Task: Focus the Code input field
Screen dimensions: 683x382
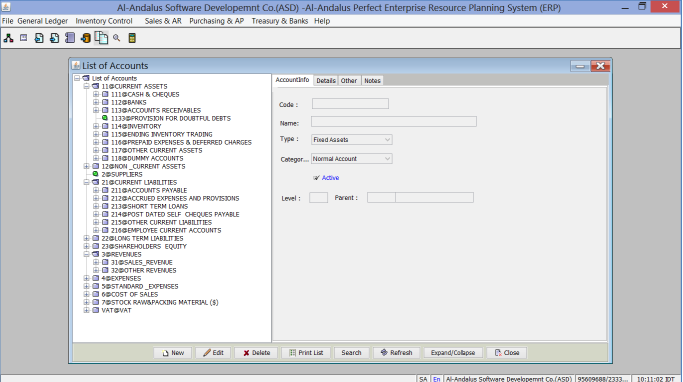Action: pos(350,104)
